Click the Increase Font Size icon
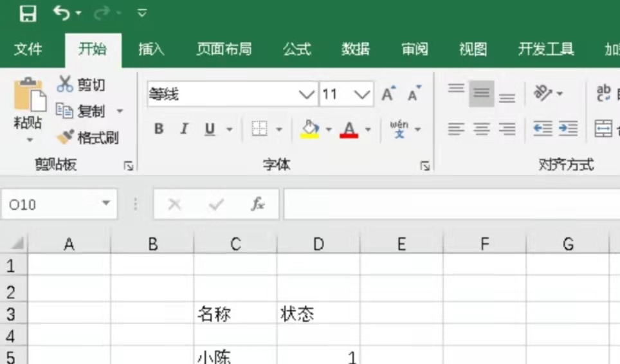The width and height of the screenshot is (620, 364). [388, 95]
